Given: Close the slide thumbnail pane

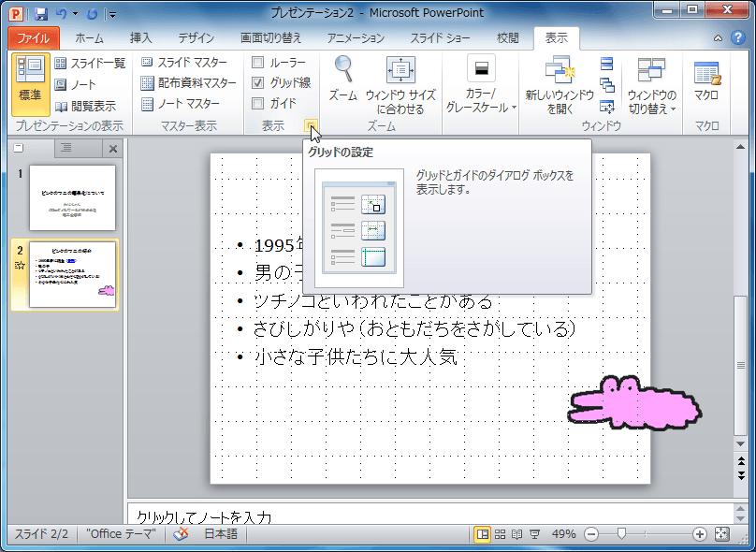Looking at the screenshot, I should (113, 149).
